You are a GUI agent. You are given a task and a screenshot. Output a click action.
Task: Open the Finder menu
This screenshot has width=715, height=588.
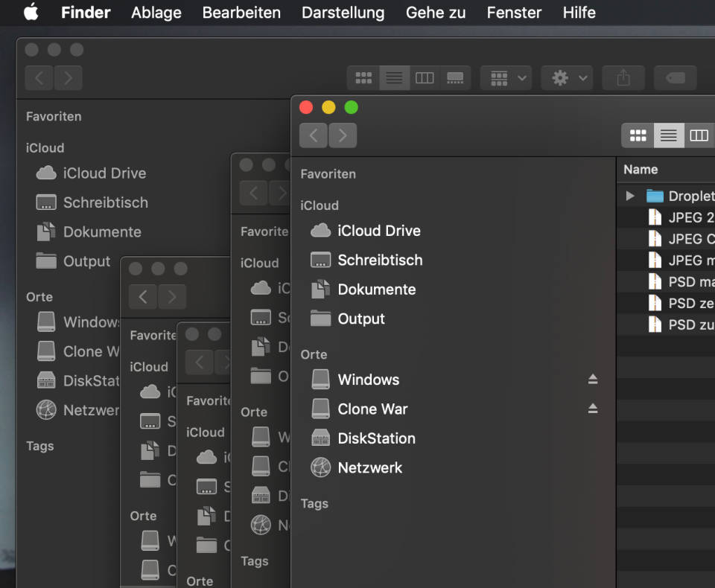click(86, 13)
